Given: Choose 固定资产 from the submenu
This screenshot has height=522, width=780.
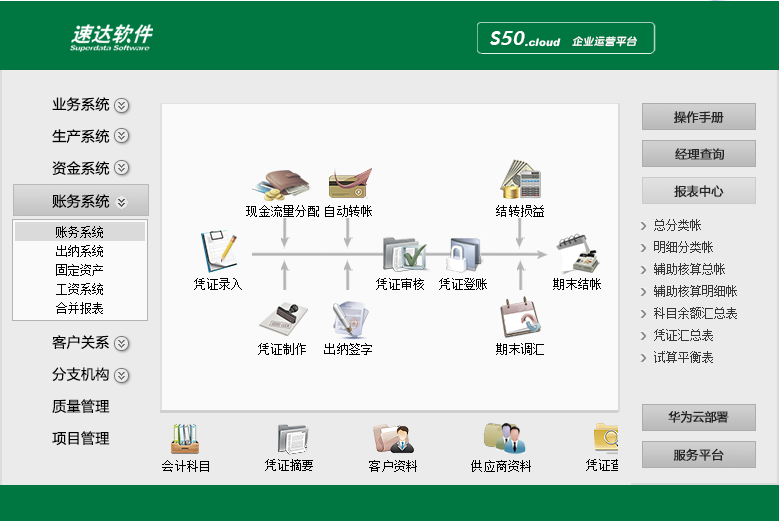Looking at the screenshot, I should click(x=80, y=270).
